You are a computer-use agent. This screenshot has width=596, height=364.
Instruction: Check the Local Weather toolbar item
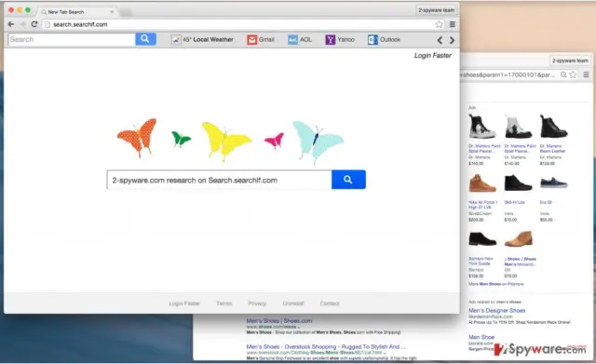coord(202,39)
